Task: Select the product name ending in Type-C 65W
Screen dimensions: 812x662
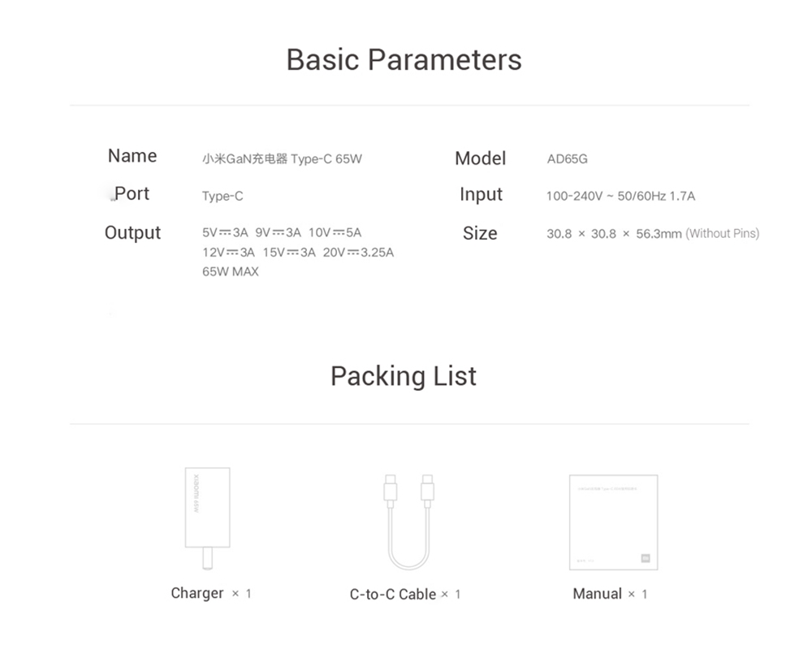Action: click(x=282, y=159)
